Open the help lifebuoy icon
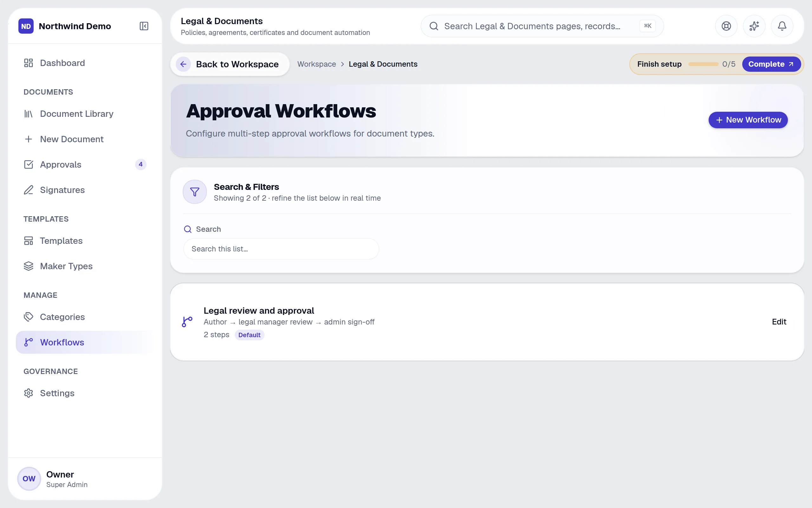 [726, 26]
